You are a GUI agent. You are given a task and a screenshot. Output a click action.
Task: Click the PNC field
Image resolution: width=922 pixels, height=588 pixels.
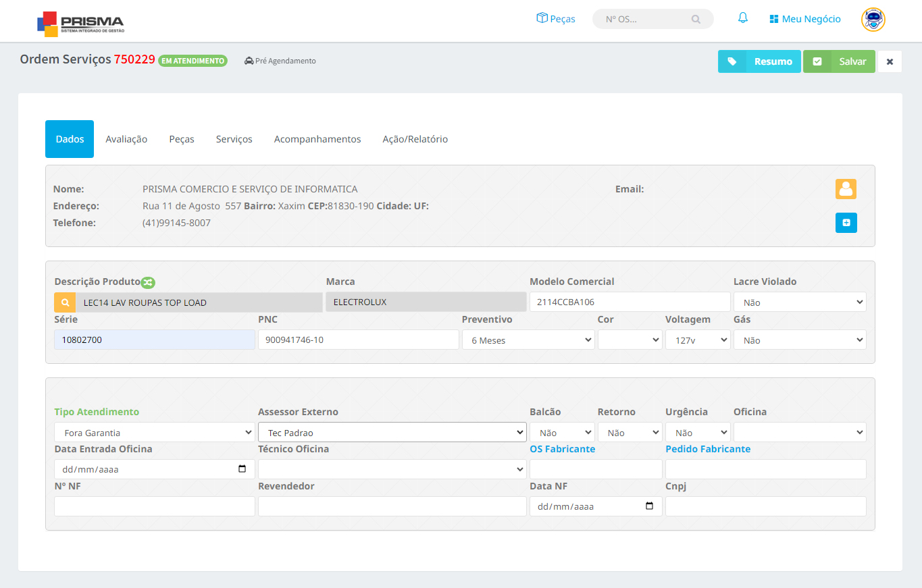[359, 340]
